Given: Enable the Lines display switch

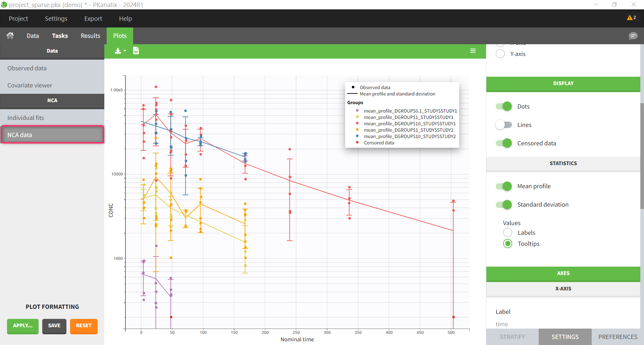Looking at the screenshot, I should [503, 125].
